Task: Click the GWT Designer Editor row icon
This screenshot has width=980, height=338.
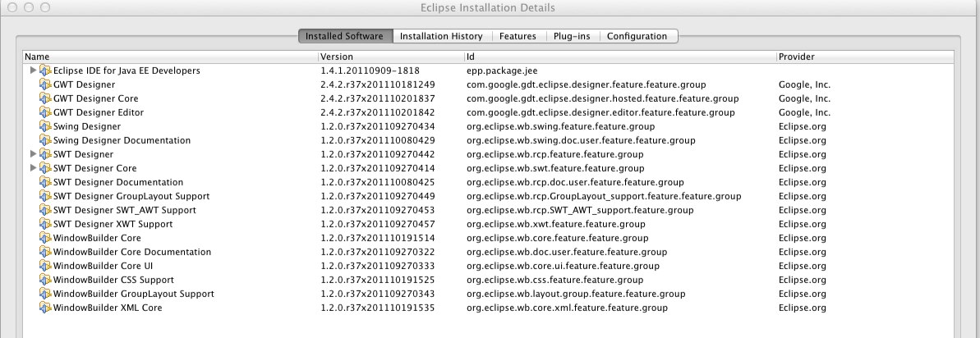Action: (45, 112)
